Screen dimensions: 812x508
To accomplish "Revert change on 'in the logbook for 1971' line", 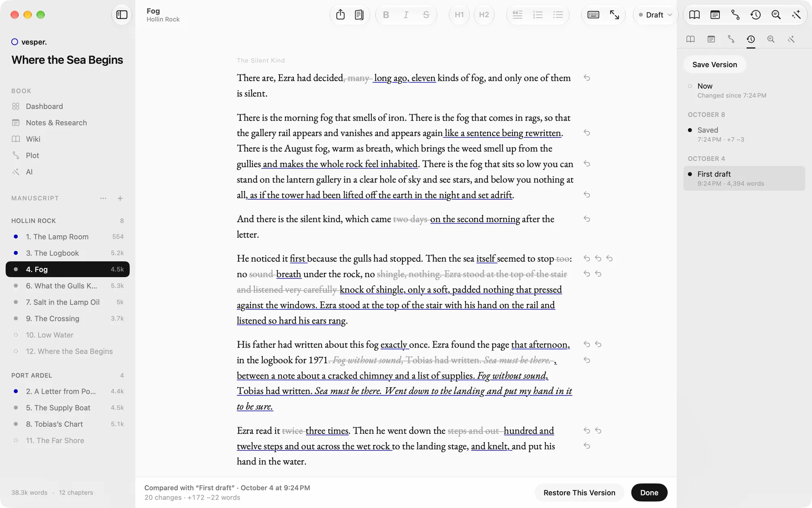I will (587, 360).
